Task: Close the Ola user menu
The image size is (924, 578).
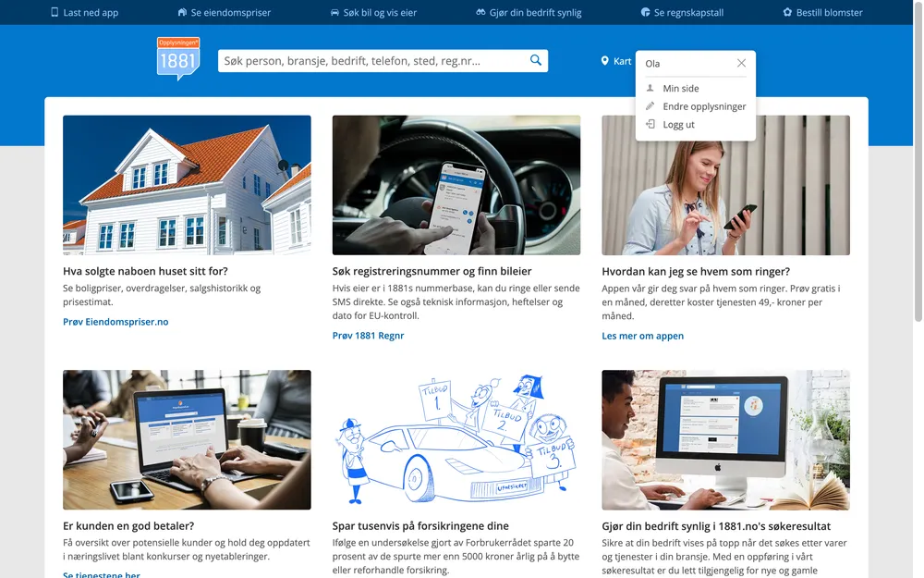Action: pyautogui.click(x=741, y=64)
